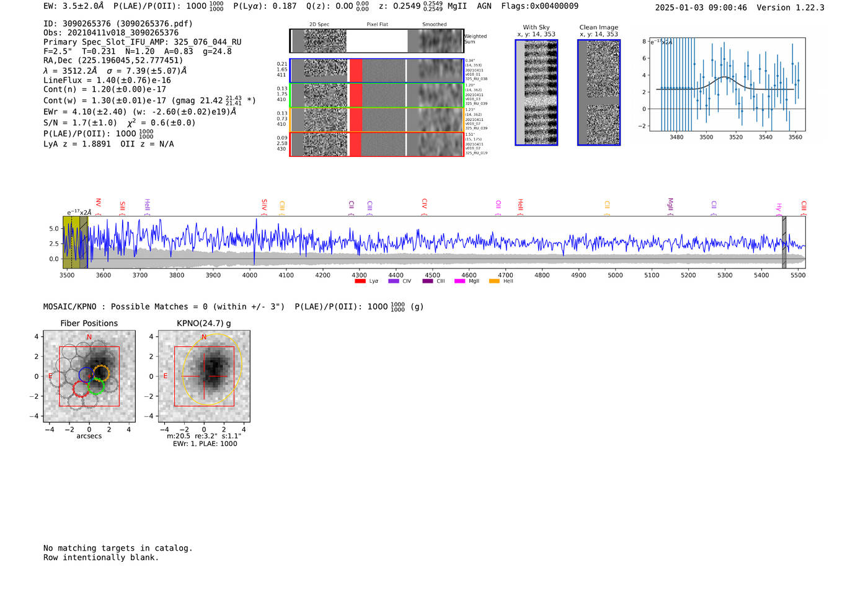Click the orange HeII legend swatch
Viewport: 868px width, 591px height.
click(x=494, y=282)
